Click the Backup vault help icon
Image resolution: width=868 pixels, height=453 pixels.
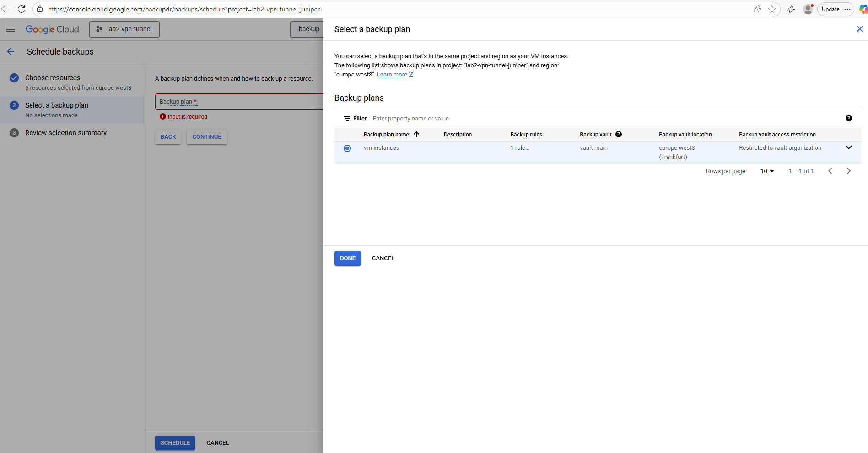[x=619, y=134]
